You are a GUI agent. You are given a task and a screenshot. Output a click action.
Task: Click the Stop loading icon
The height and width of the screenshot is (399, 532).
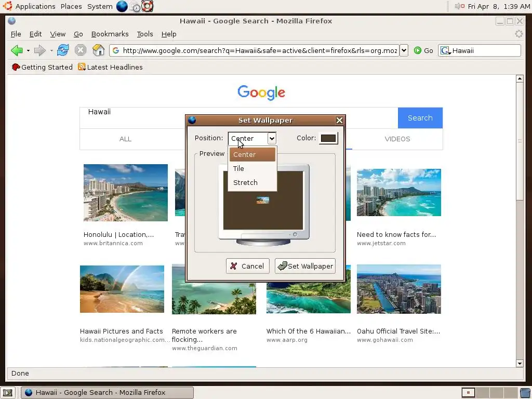click(81, 50)
